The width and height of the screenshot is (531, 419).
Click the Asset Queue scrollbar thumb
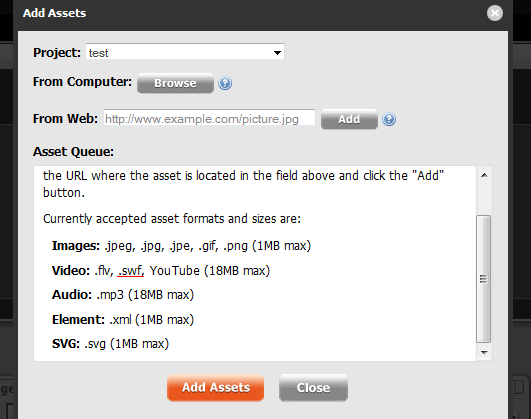484,279
